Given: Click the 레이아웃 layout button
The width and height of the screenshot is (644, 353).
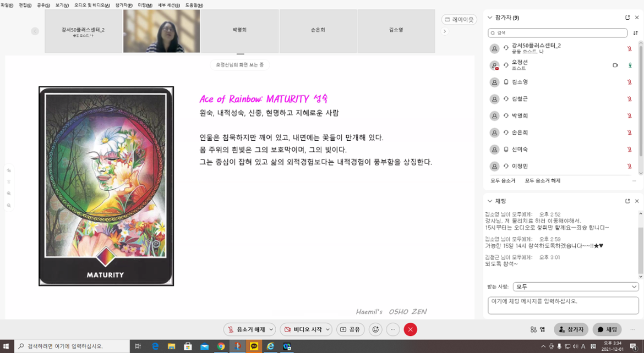Looking at the screenshot, I should pos(459,20).
